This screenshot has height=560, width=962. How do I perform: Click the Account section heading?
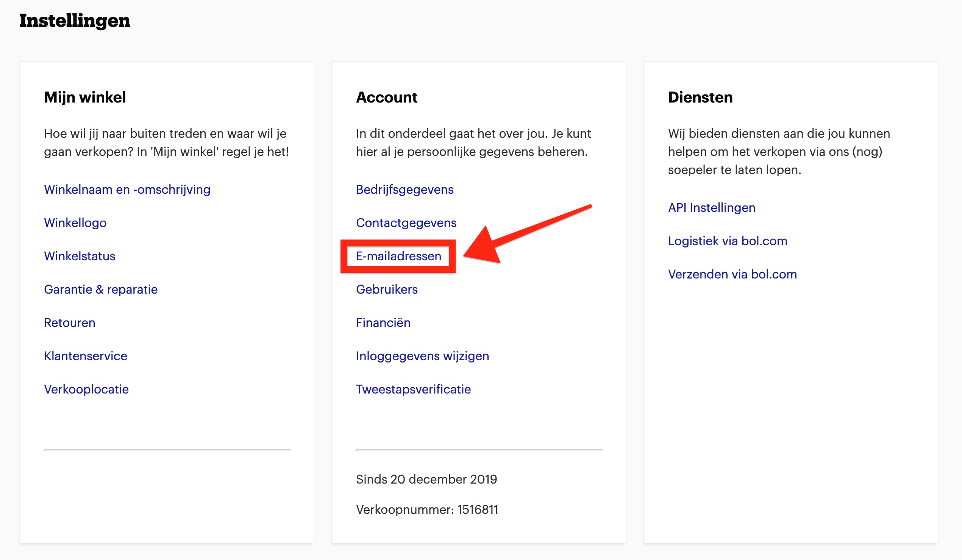click(387, 97)
